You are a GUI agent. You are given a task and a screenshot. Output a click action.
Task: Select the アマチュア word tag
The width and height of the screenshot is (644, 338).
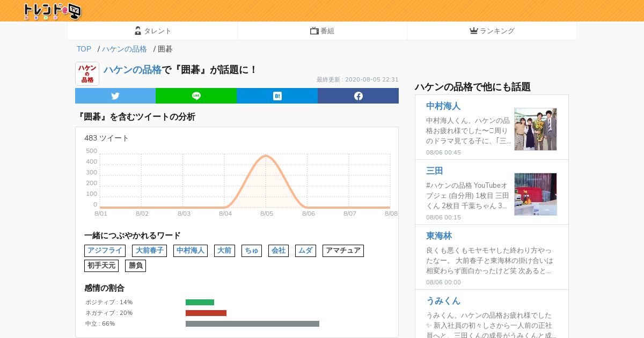click(343, 251)
